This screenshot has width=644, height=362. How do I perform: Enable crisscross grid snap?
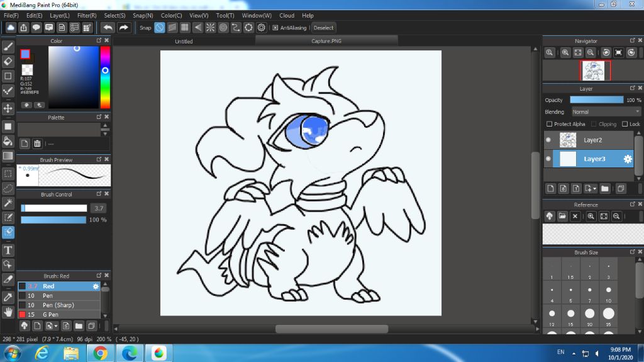click(185, 28)
